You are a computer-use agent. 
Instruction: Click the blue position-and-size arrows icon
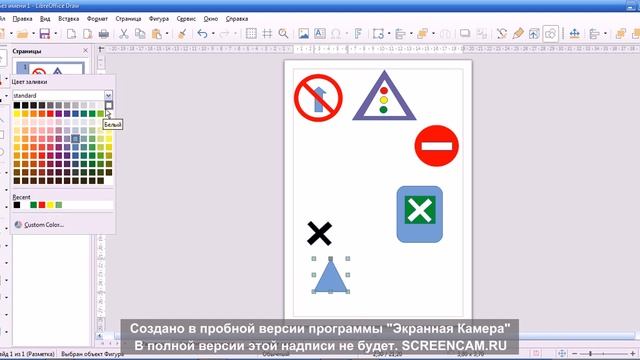click(574, 33)
